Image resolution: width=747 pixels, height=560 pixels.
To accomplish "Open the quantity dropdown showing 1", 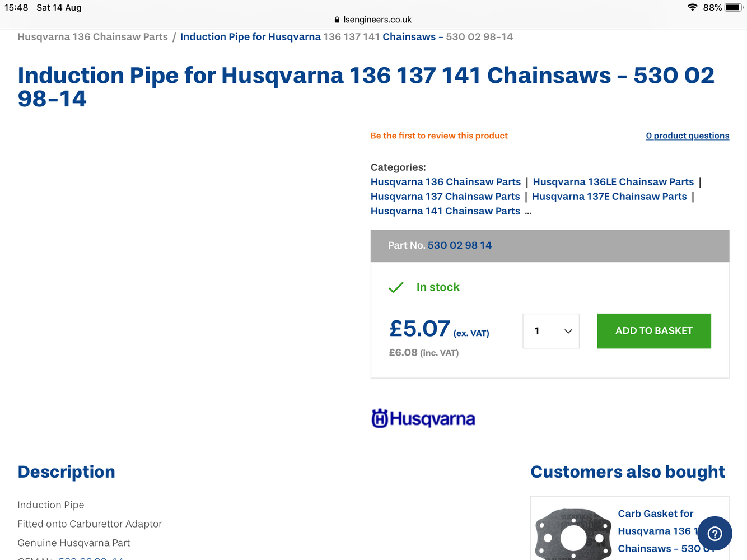I will (551, 331).
